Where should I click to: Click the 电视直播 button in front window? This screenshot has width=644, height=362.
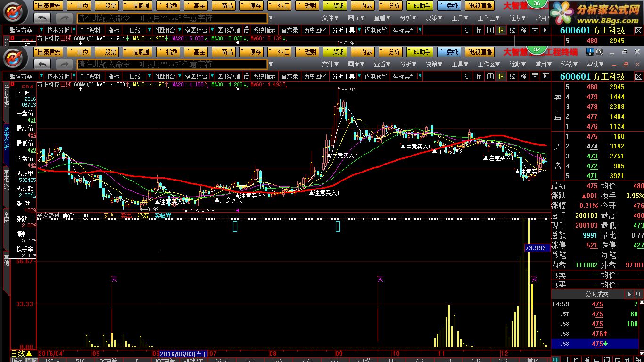pyautogui.click(x=479, y=52)
